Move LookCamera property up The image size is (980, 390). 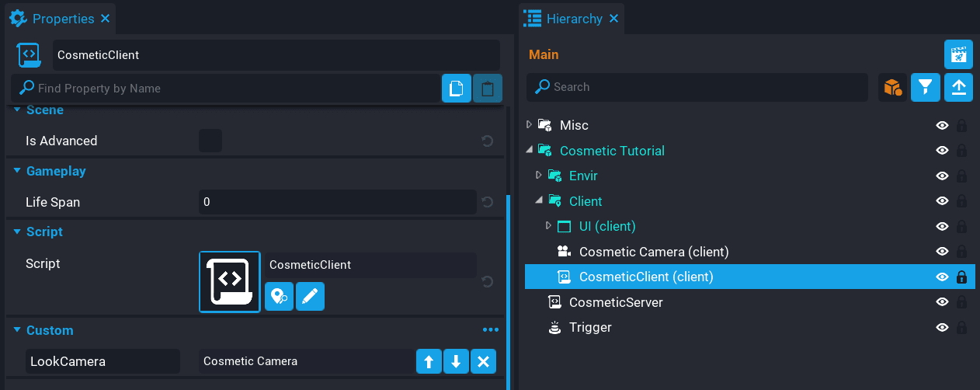click(429, 361)
